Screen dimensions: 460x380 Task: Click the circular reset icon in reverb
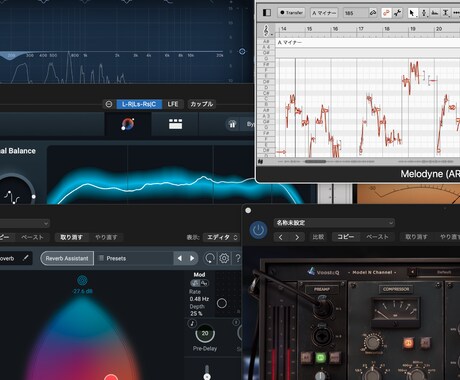(x=210, y=258)
